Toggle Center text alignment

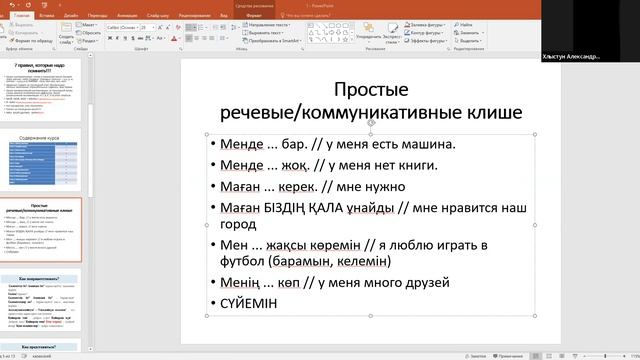197,38
